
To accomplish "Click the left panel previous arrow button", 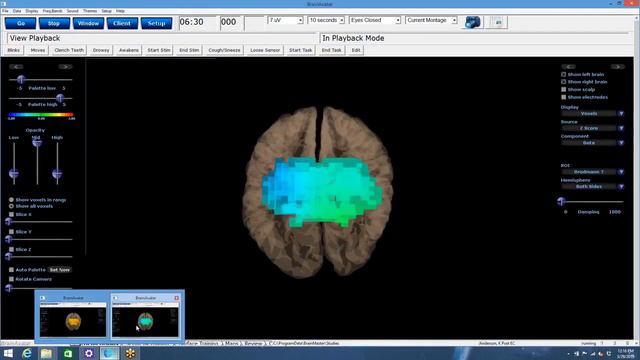I will click(x=16, y=67).
